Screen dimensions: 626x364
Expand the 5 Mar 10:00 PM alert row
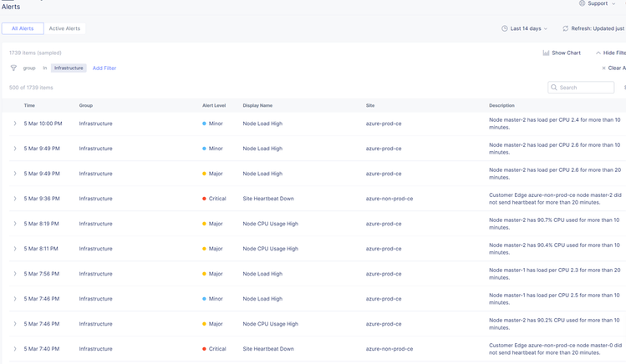15,124
